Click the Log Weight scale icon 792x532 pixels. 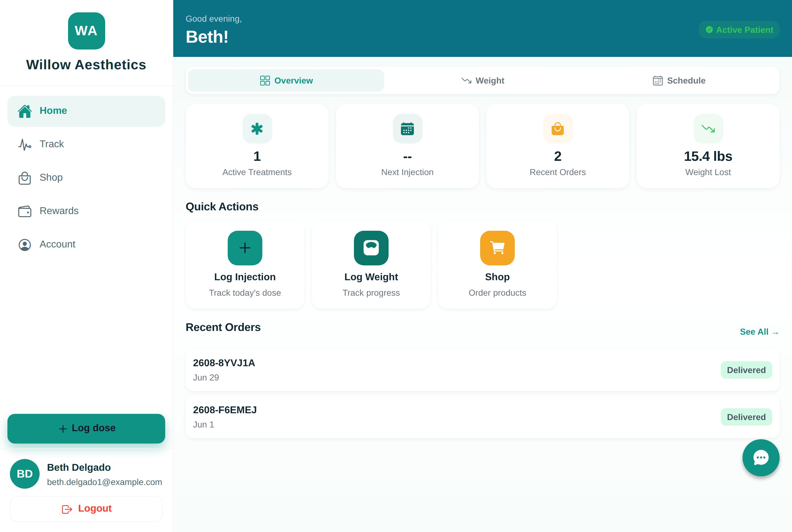(371, 248)
